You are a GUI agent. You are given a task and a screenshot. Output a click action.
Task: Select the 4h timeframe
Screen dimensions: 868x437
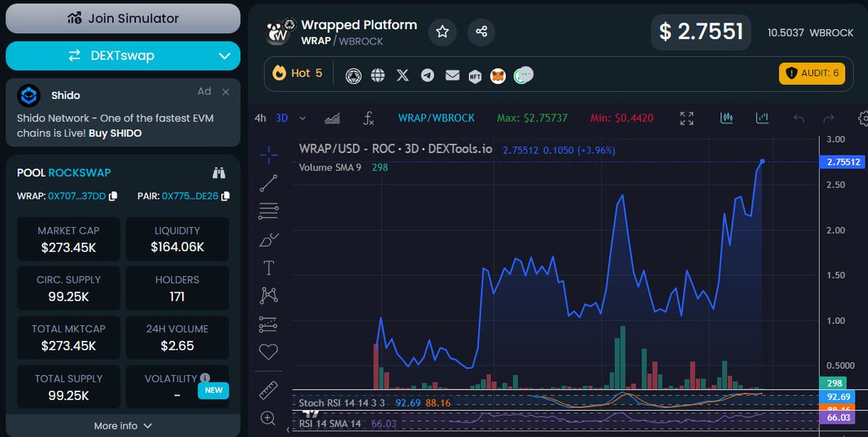click(260, 118)
